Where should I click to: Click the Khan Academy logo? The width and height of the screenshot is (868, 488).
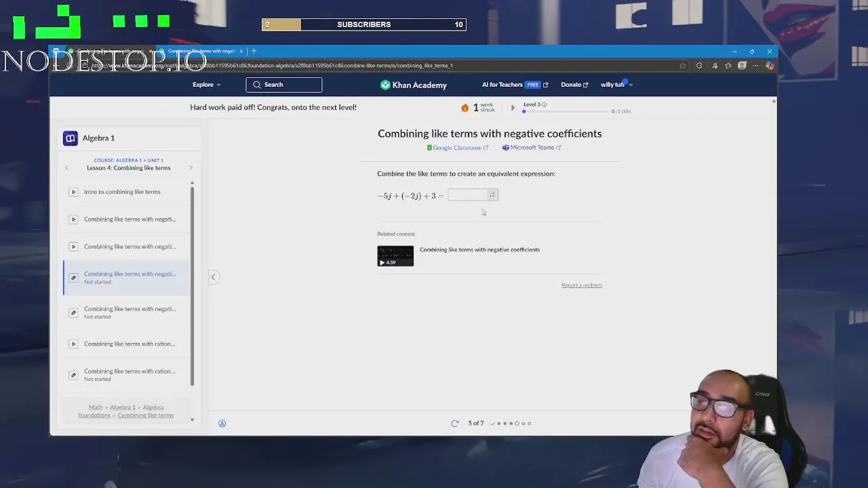tap(413, 85)
